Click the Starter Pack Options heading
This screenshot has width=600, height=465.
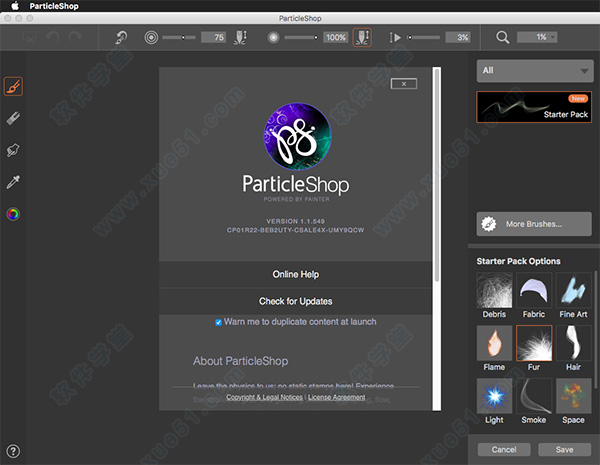tap(518, 261)
